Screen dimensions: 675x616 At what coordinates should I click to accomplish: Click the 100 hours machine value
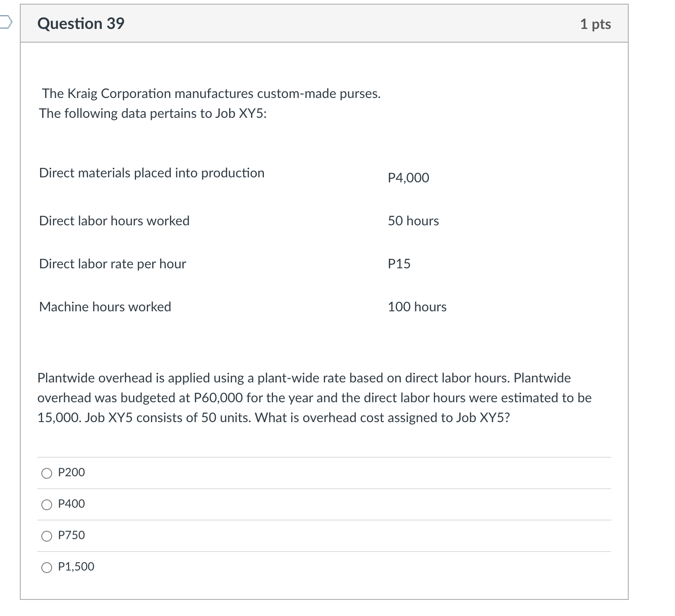pos(417,307)
